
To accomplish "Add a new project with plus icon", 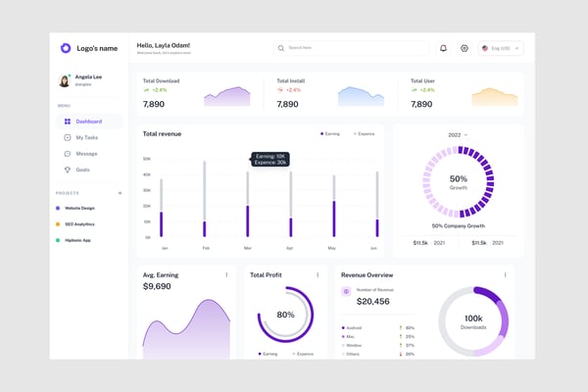I will [x=120, y=193].
